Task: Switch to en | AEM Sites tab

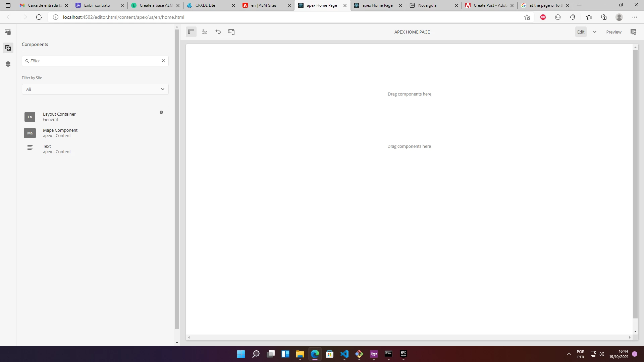Action: [x=264, y=5]
